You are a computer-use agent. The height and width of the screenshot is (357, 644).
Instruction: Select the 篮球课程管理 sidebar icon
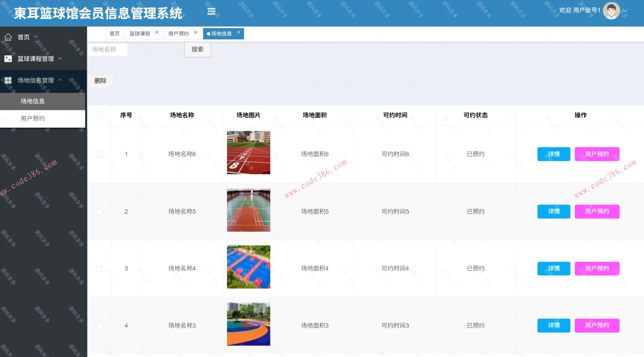(x=8, y=58)
